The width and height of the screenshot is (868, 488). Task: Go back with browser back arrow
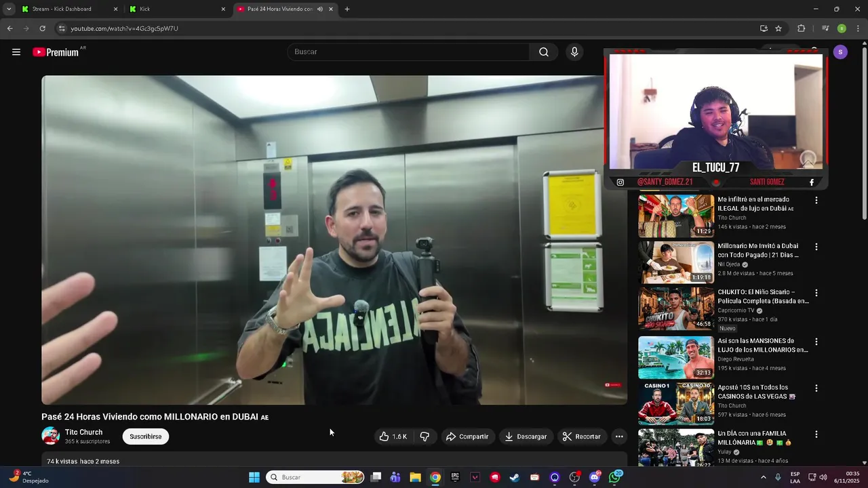(x=9, y=28)
